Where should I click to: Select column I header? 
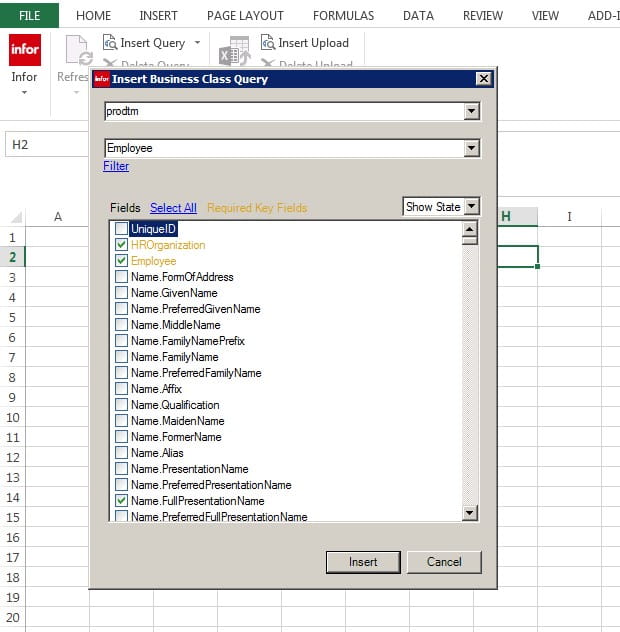pos(569,217)
